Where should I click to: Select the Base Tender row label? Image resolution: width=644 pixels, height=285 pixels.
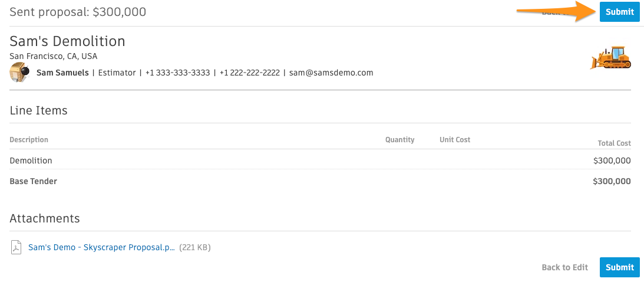[x=33, y=181]
